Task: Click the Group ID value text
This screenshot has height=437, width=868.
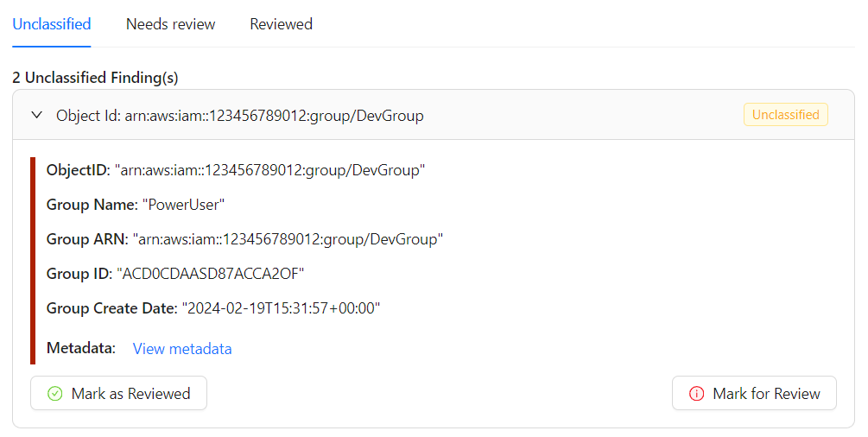Action: 211,274
